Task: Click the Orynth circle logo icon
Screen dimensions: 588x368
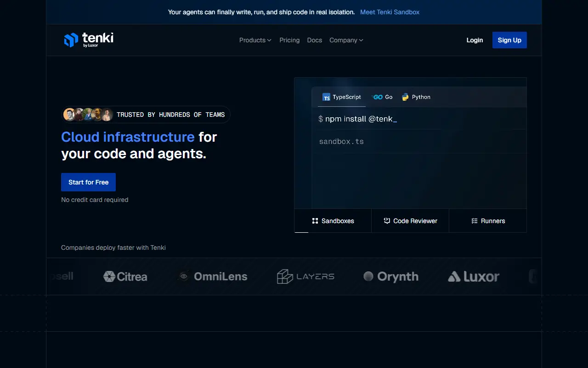Action: [x=368, y=276]
